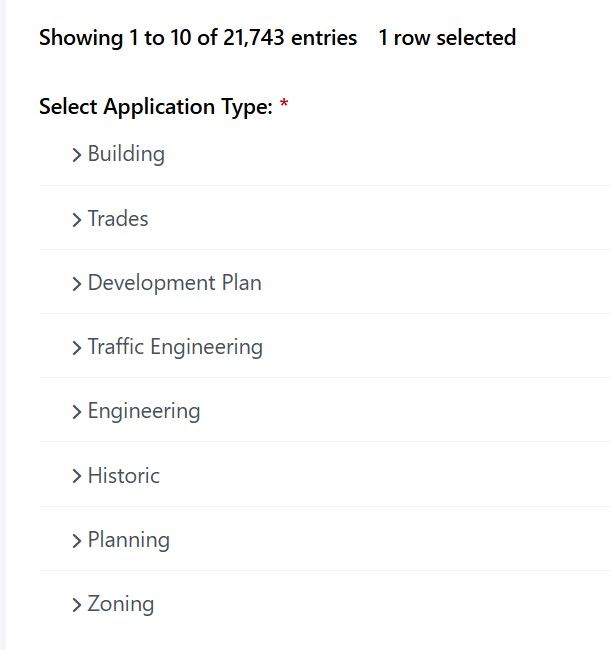Choose the Historic application type

tap(124, 475)
